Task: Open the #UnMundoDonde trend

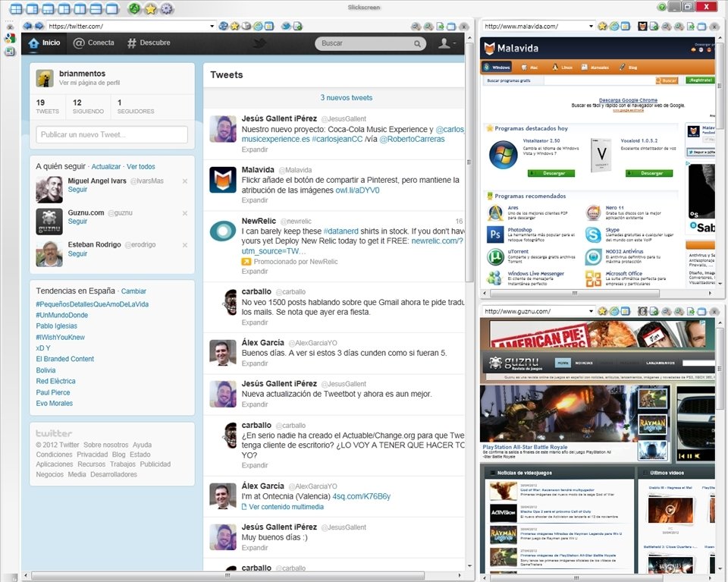Action: 61,315
